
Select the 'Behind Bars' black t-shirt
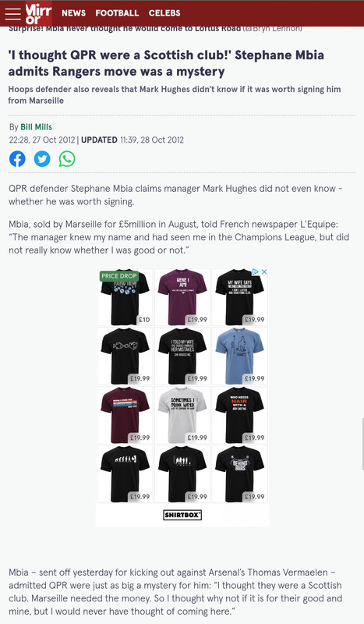coord(239,474)
